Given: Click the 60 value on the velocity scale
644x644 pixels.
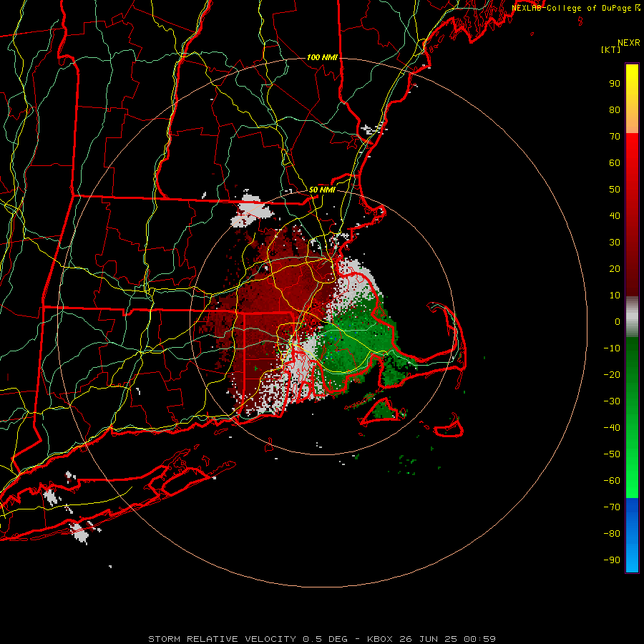Looking at the screenshot, I should point(615,162).
